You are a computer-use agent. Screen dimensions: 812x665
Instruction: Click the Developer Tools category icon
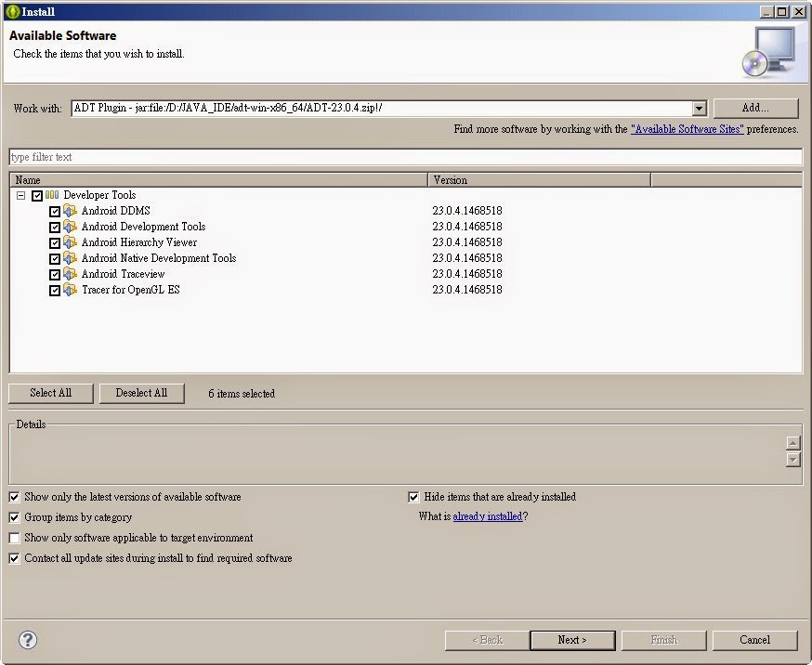(x=52, y=195)
